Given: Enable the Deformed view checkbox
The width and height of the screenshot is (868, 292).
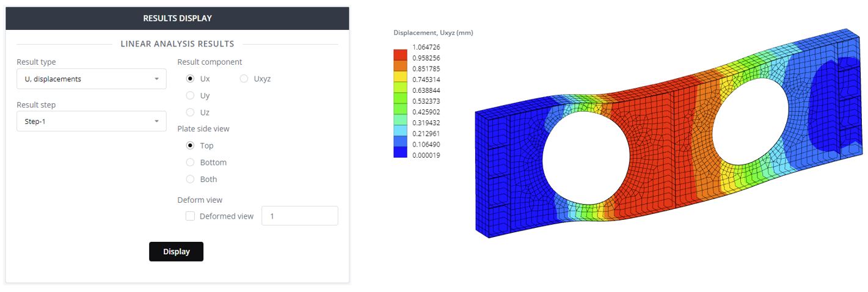Looking at the screenshot, I should point(190,216).
